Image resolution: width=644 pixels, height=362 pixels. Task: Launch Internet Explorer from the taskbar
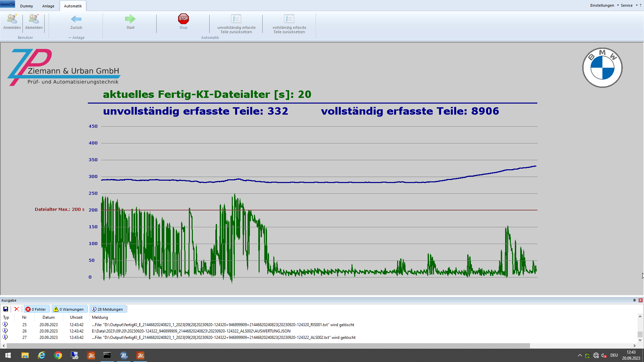pyautogui.click(x=41, y=355)
